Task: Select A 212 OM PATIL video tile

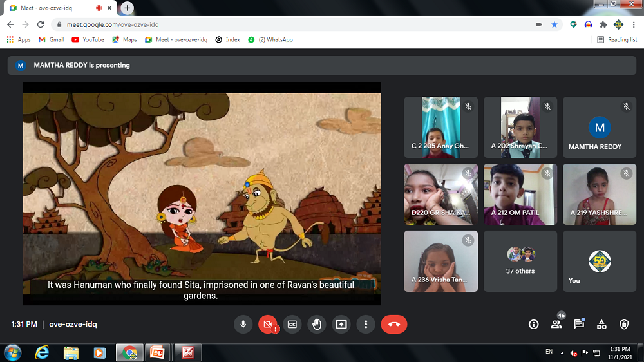Action: click(520, 194)
